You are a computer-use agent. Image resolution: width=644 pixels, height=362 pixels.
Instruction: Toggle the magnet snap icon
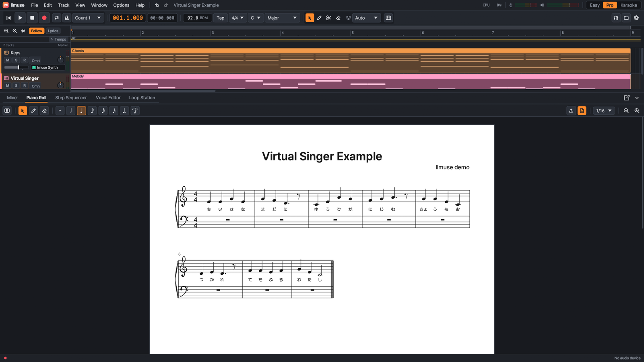point(348,18)
